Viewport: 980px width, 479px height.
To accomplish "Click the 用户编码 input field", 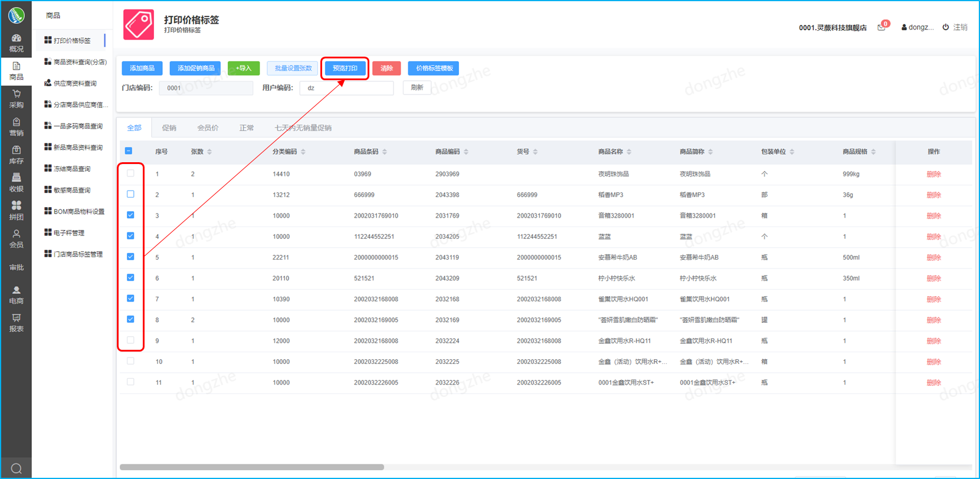I will [x=346, y=88].
